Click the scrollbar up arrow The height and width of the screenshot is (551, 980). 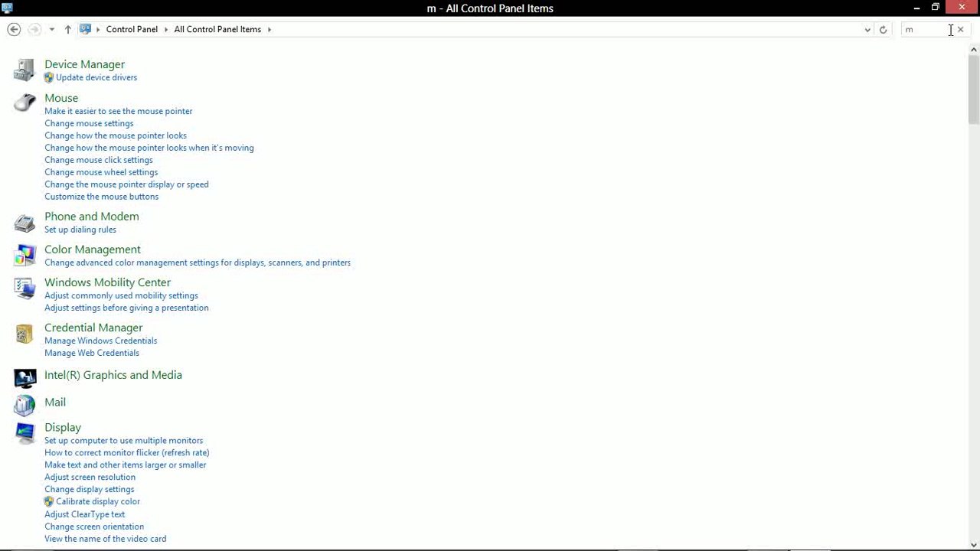tap(974, 50)
